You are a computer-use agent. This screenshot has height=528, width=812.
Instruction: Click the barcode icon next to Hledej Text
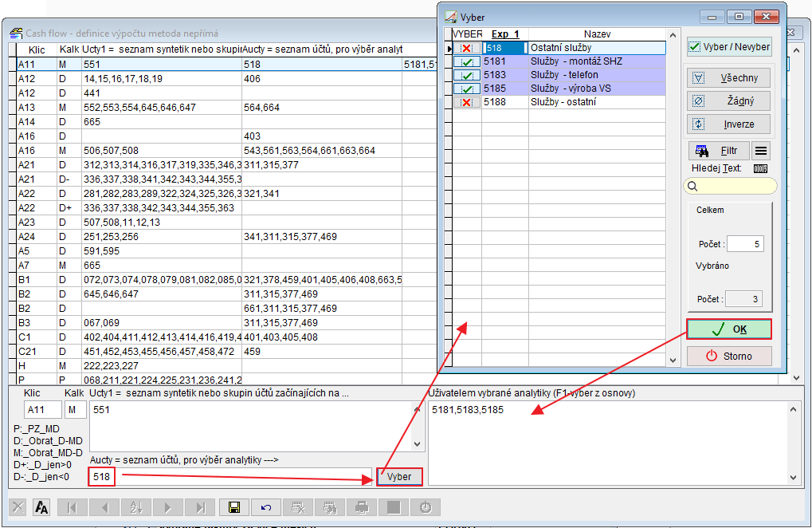coord(759,168)
